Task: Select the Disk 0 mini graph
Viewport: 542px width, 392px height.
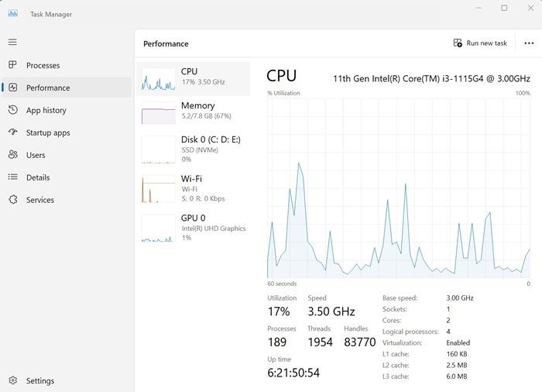Action: (158, 150)
